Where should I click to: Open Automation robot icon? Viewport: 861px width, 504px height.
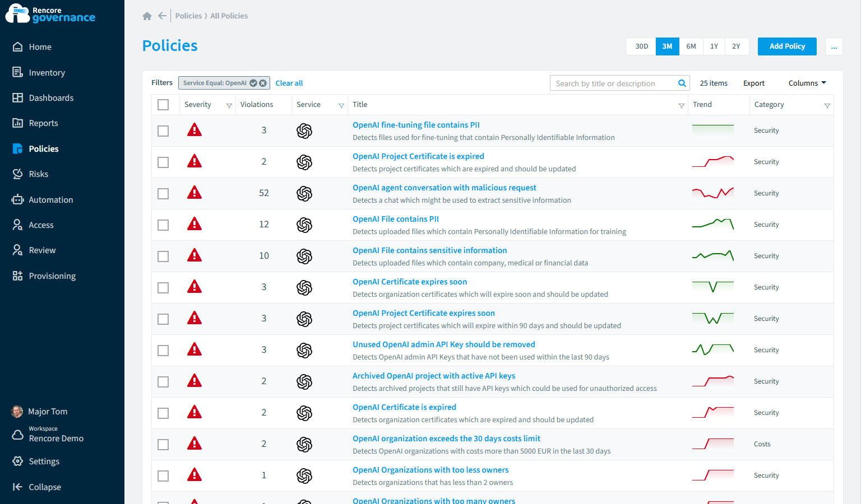[18, 199]
